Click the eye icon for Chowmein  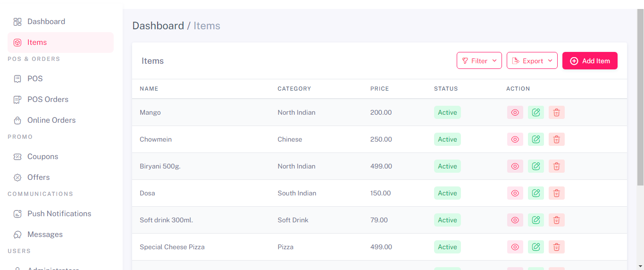pyautogui.click(x=515, y=139)
